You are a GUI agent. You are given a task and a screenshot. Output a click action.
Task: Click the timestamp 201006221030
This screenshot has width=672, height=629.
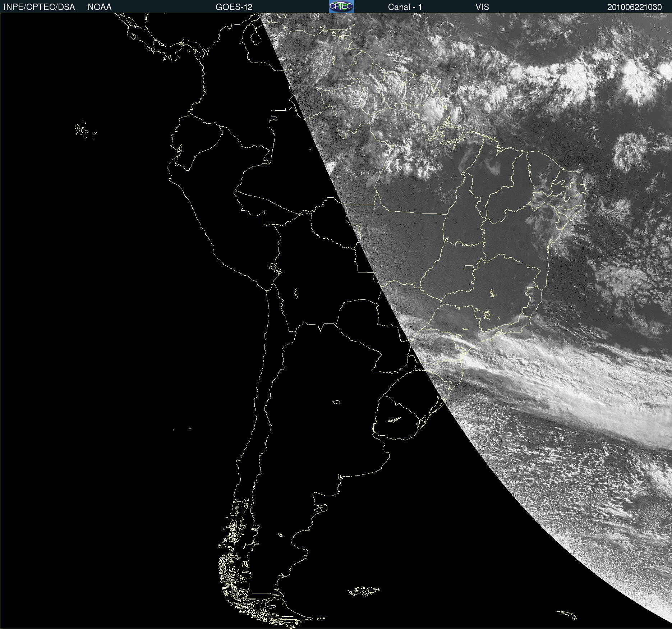click(634, 7)
